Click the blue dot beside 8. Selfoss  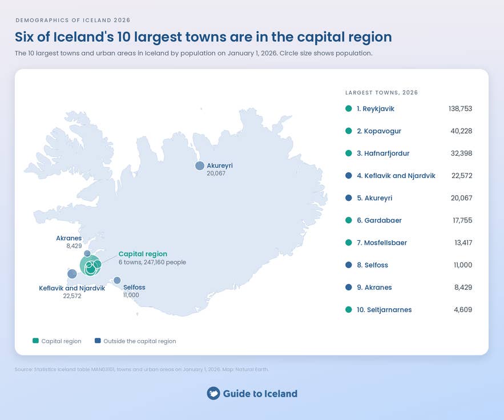(348, 265)
